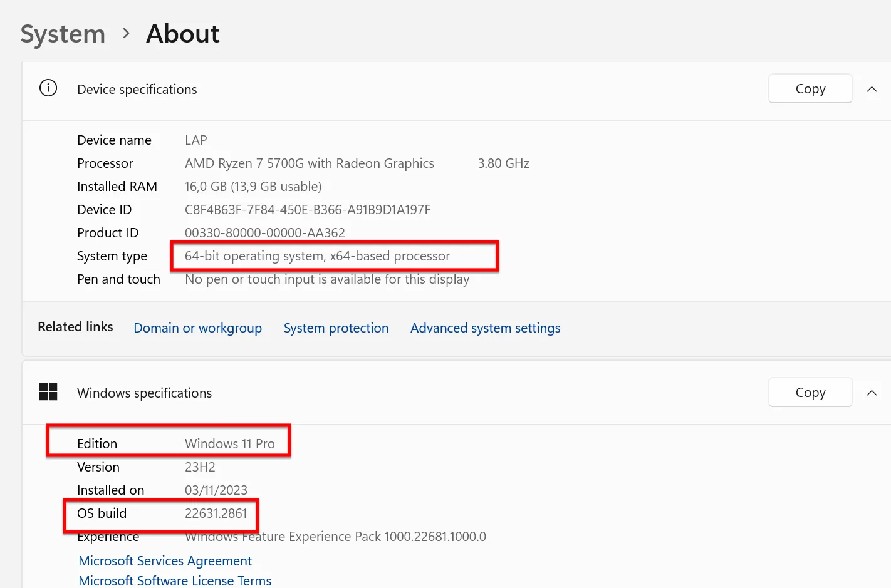Click the About page title
Image resolution: width=891 pixels, height=588 pixels.
click(x=183, y=34)
